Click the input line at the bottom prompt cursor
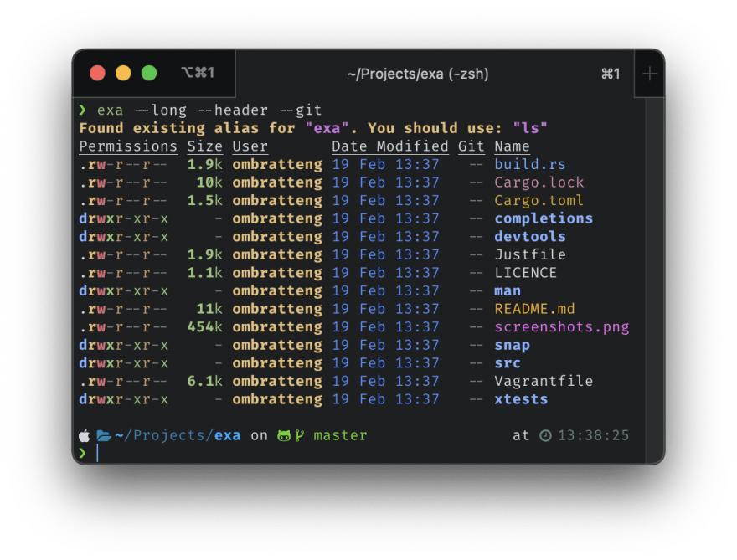The width and height of the screenshot is (737, 560). coord(362,454)
